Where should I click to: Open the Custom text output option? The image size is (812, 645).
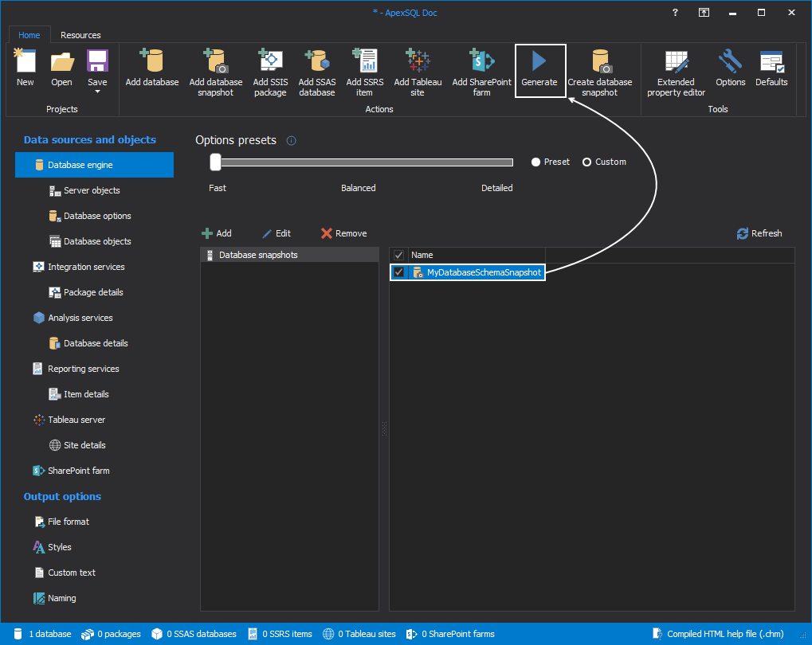tap(65, 573)
